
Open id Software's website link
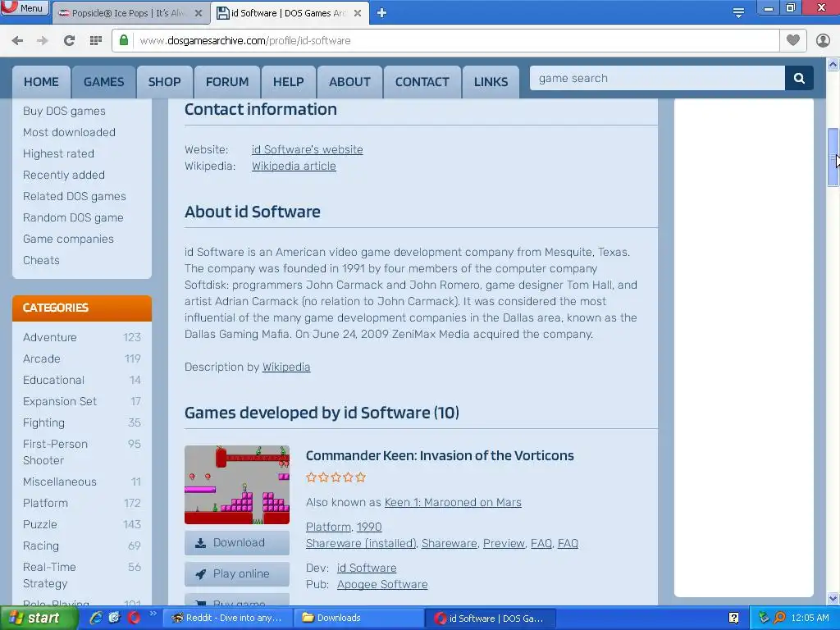(308, 149)
